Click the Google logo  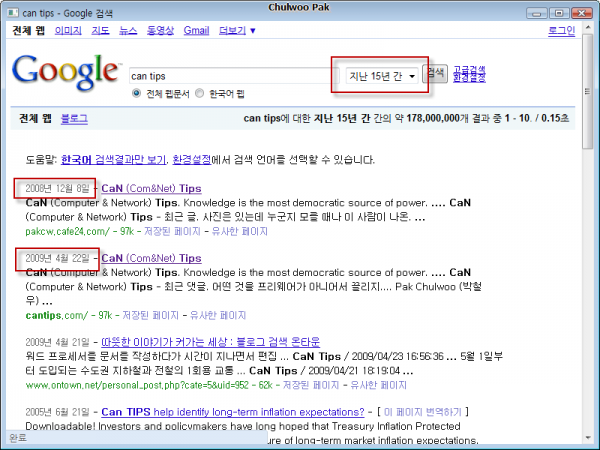pyautogui.click(x=65, y=73)
